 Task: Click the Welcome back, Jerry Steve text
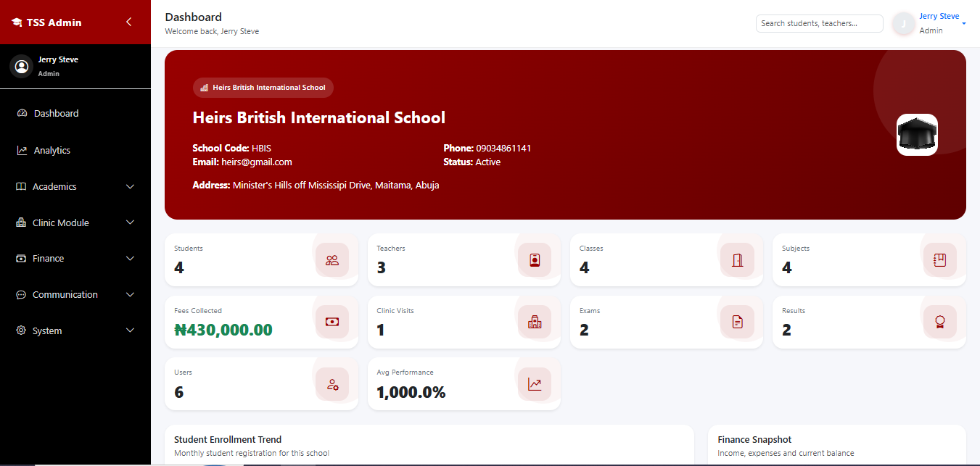(212, 31)
